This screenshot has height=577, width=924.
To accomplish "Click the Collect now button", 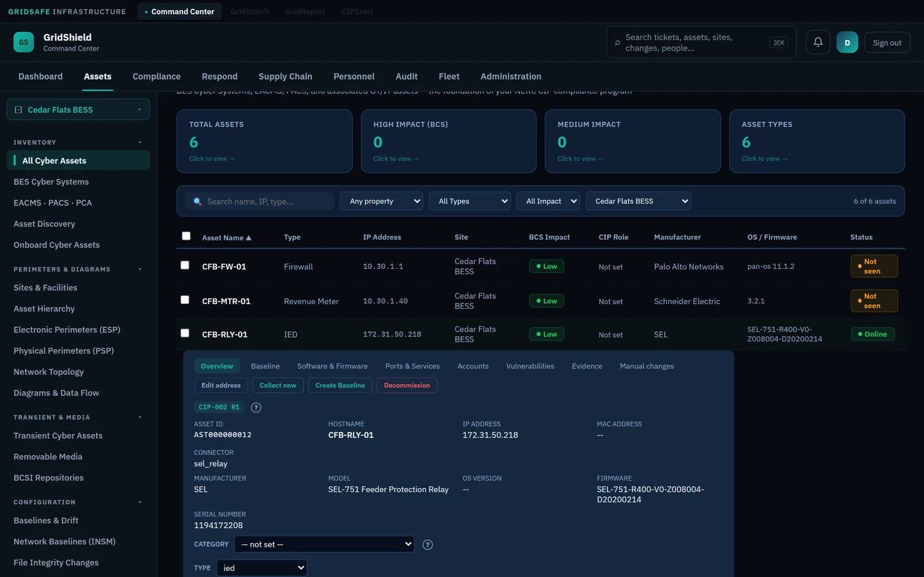I will tap(278, 386).
